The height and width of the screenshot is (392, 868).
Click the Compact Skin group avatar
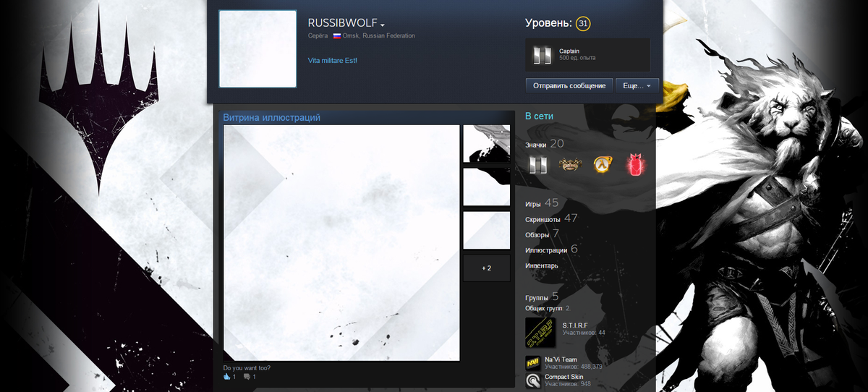(x=532, y=380)
